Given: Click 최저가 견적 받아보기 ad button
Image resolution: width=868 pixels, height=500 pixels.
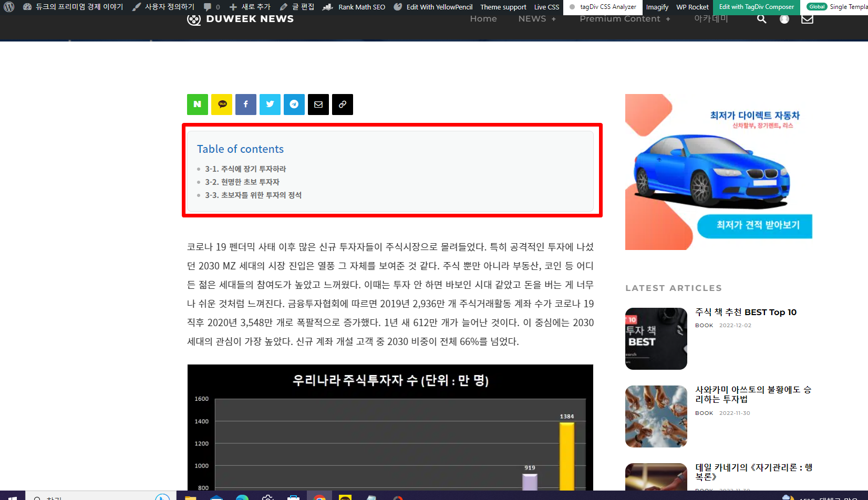Looking at the screenshot, I should 755,226.
